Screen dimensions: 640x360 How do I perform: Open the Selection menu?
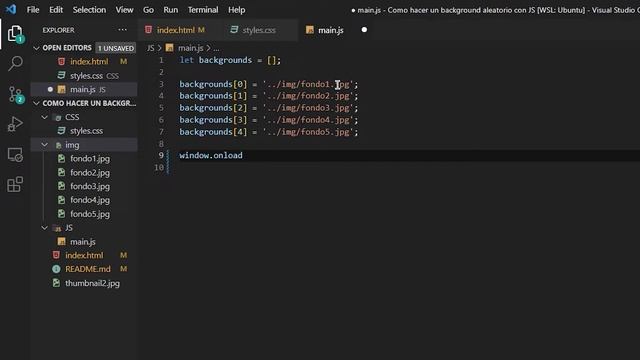pos(89,9)
